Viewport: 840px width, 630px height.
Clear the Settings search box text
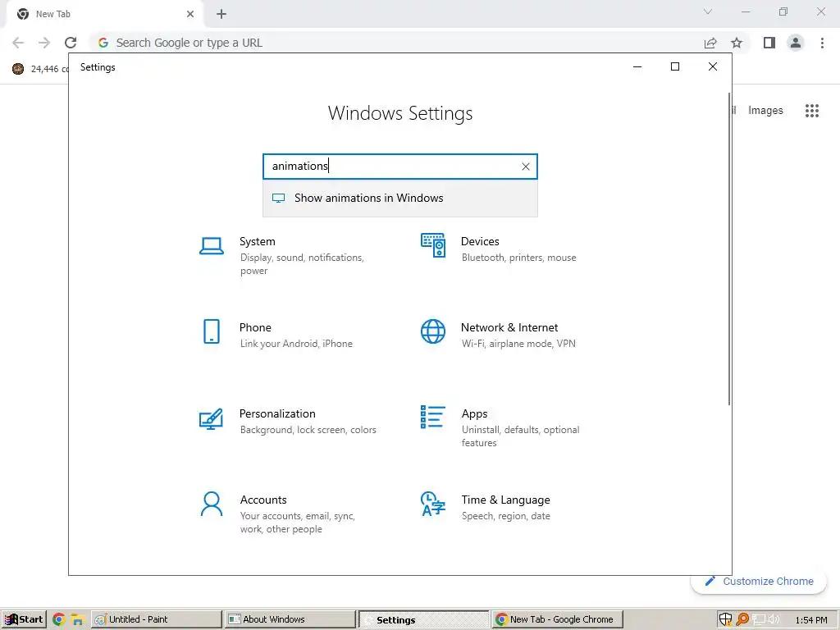(526, 167)
